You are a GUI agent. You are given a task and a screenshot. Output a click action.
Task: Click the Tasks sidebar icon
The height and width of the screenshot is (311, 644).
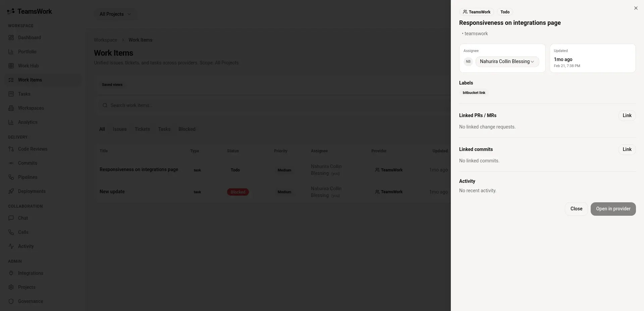coord(11,94)
